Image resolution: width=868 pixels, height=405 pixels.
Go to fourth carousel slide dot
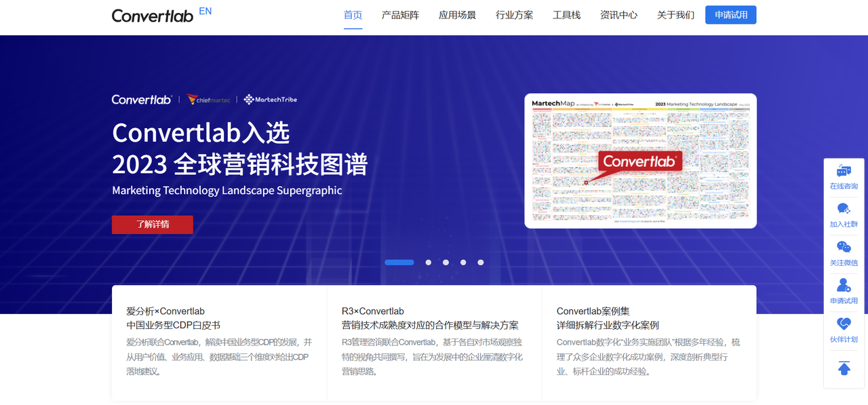click(463, 263)
